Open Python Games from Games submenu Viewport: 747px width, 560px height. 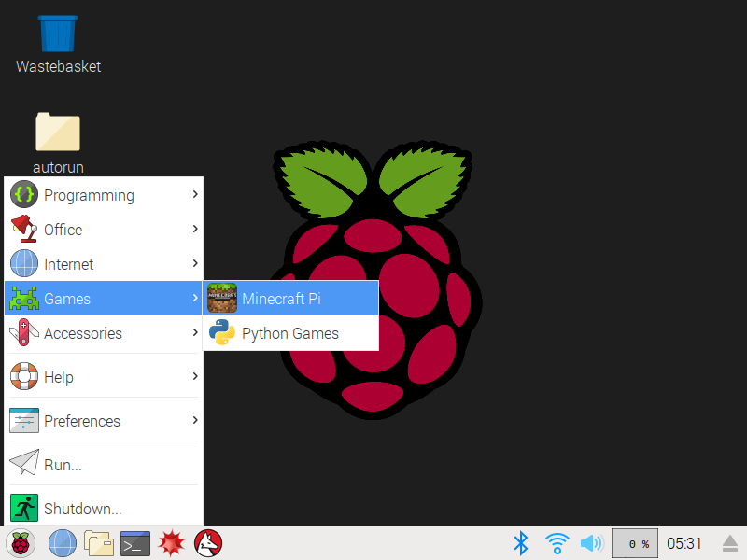tap(291, 332)
